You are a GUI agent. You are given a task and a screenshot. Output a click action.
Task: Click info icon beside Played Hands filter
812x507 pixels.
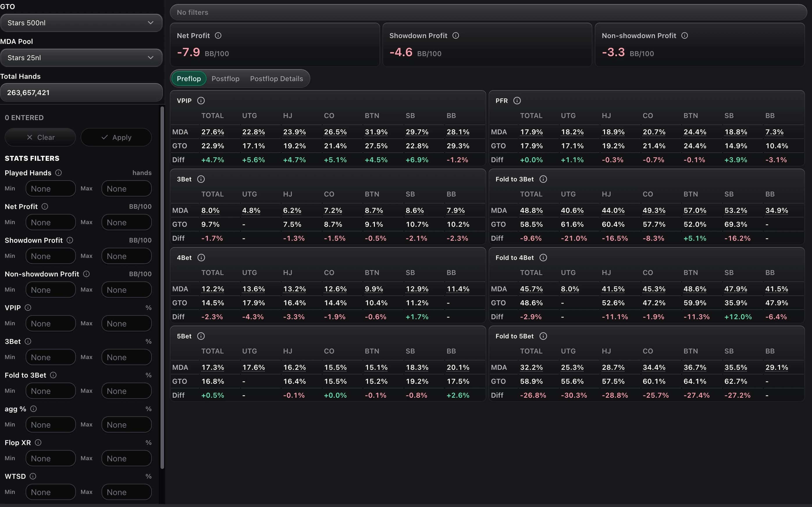click(58, 173)
